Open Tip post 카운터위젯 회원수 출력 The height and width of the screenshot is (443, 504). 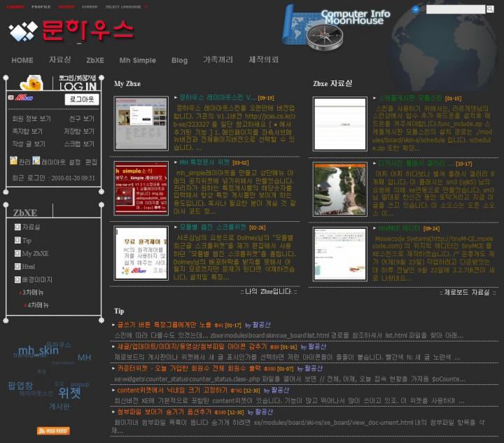click(x=189, y=368)
